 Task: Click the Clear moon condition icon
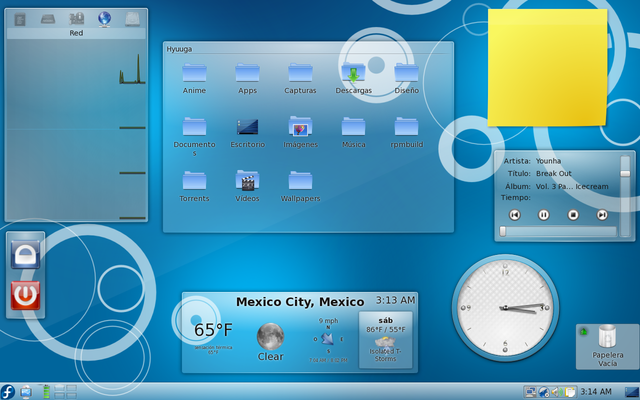(270, 336)
